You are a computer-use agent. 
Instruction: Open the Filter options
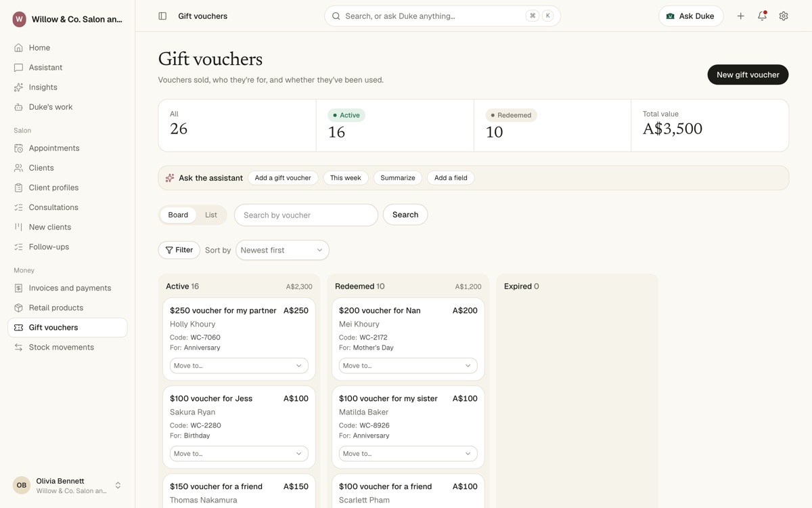[x=179, y=250]
